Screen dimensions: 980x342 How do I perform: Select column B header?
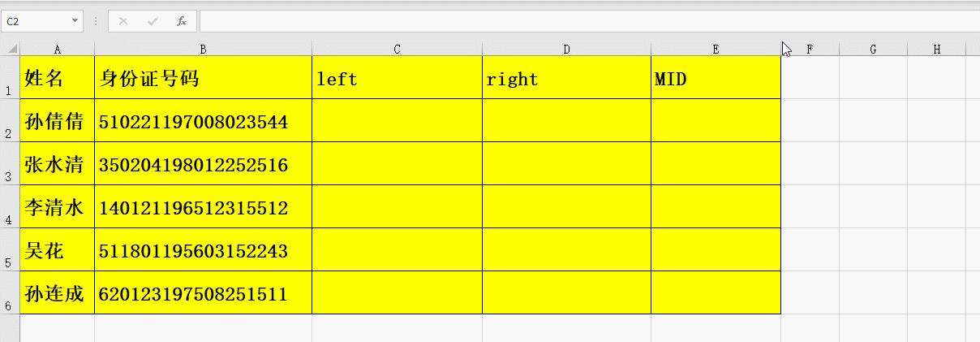click(203, 50)
